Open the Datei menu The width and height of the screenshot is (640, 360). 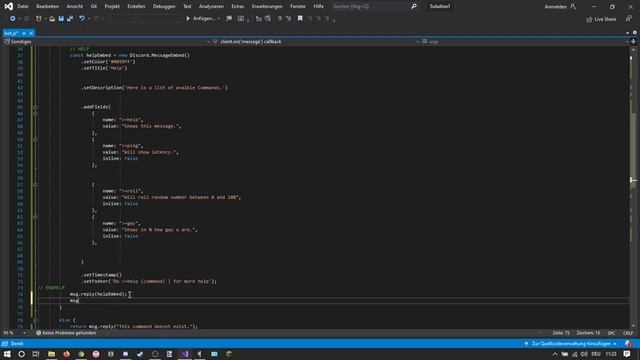[x=23, y=7]
